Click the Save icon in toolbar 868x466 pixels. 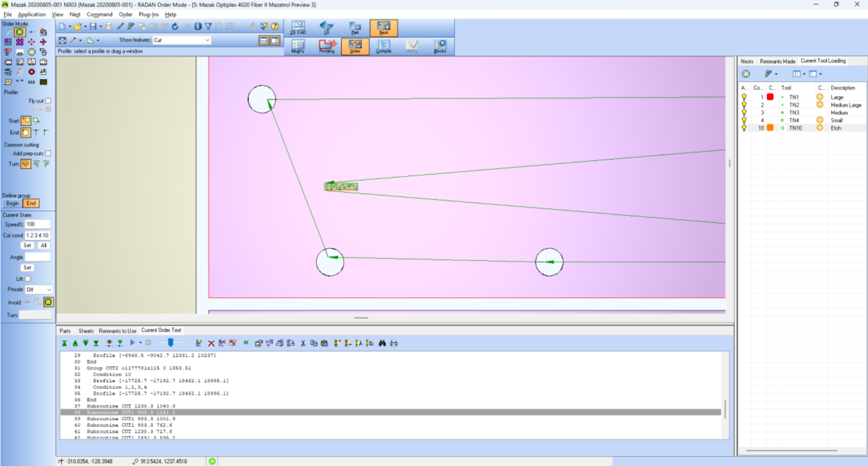point(93,26)
